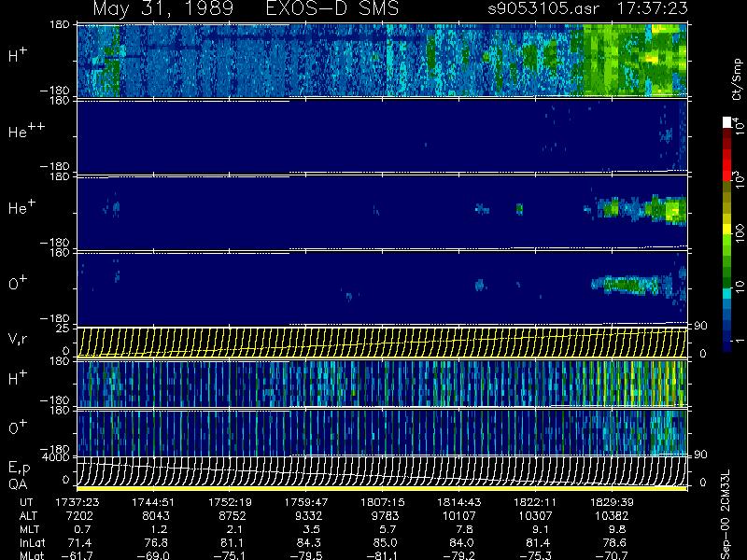Click the "MLat" row header
747x560 pixels.
point(32,555)
